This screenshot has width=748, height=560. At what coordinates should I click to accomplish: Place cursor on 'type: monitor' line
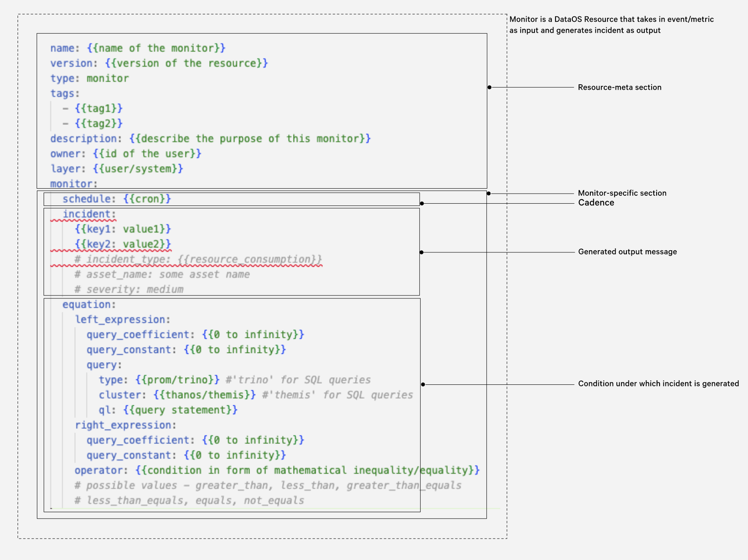(x=89, y=78)
